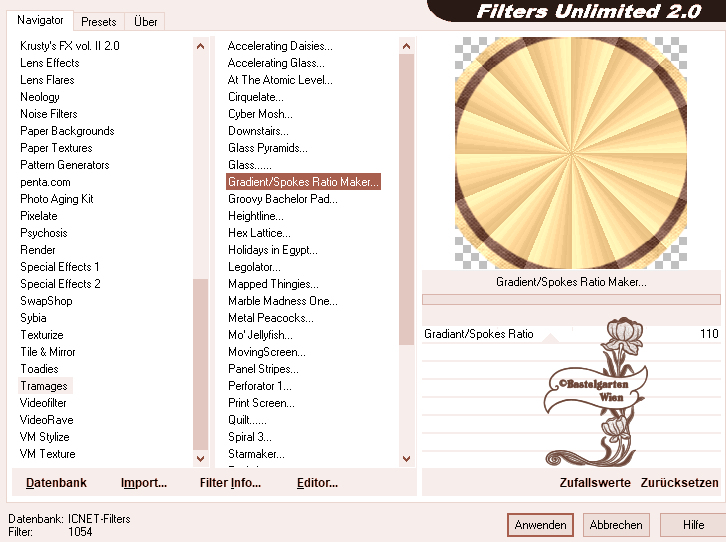Select the Lens Effects category
This screenshot has width=726, height=542.
(50, 63)
